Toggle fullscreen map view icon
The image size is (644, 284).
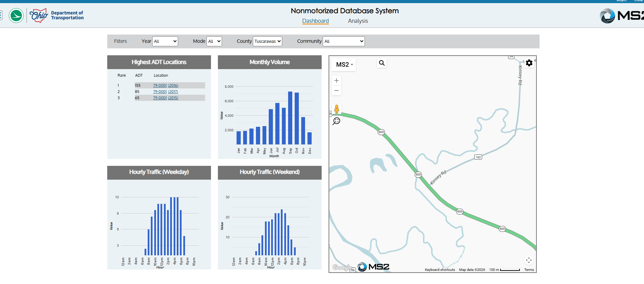pyautogui.click(x=528, y=260)
